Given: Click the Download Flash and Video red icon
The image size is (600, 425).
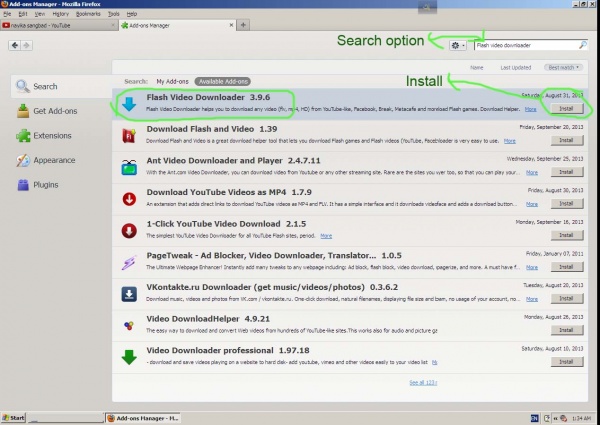Looking at the screenshot, I should point(129,136).
